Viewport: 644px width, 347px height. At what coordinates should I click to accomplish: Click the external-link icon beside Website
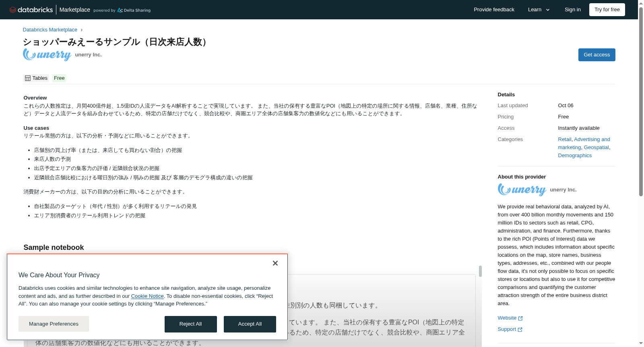coord(520,318)
